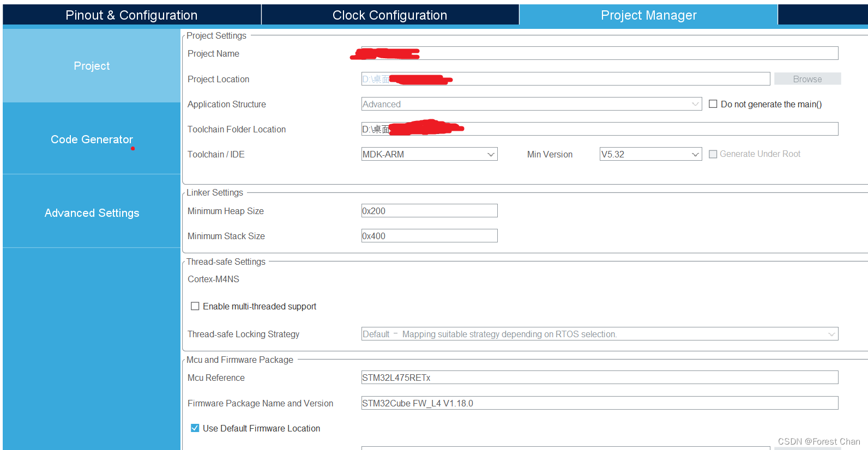The image size is (868, 450).
Task: Click the Mcu and Firmware Package title
Action: pos(240,360)
